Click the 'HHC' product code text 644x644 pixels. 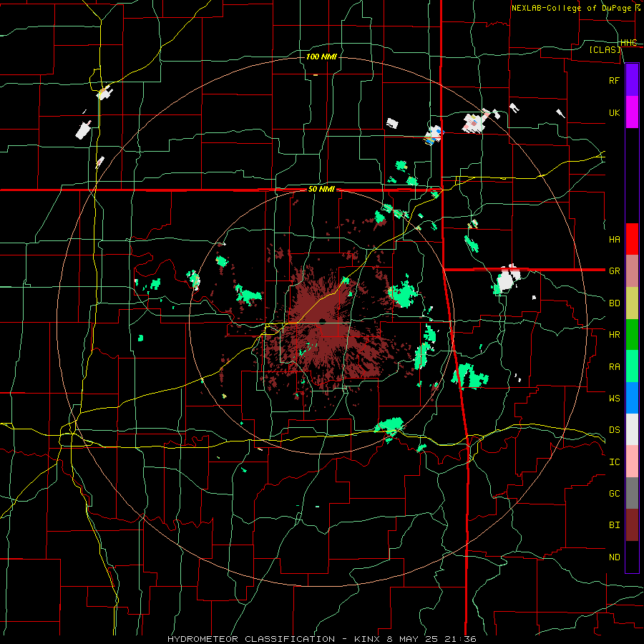tap(628, 43)
